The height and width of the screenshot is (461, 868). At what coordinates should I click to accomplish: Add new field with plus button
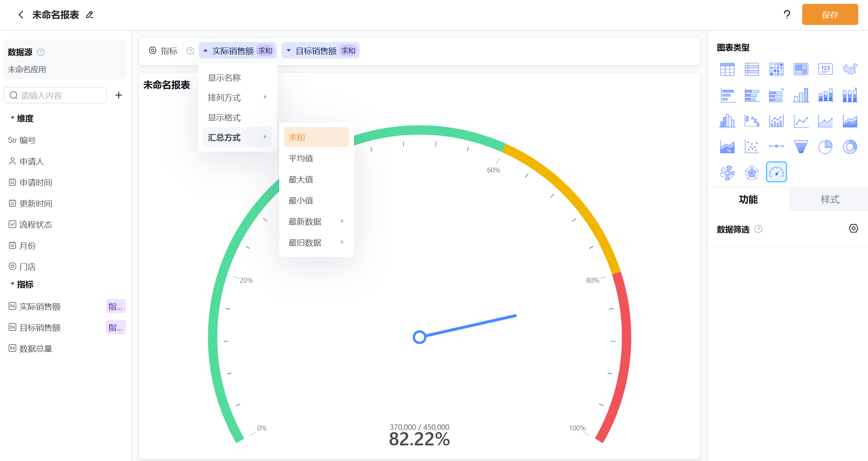pos(119,95)
